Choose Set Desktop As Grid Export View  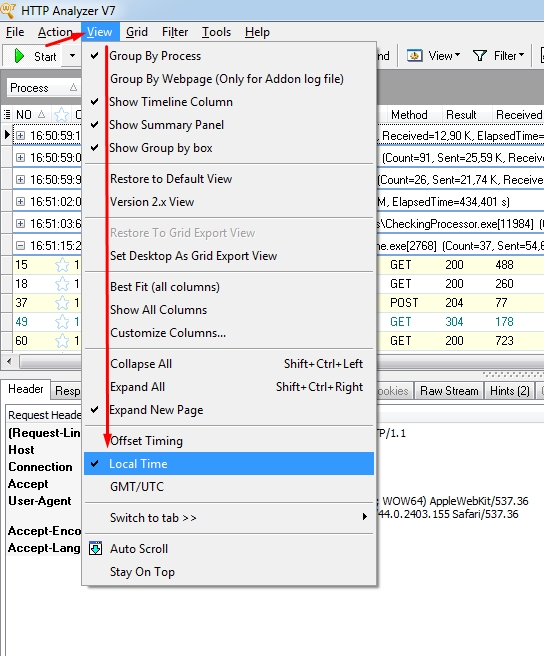pos(229,256)
